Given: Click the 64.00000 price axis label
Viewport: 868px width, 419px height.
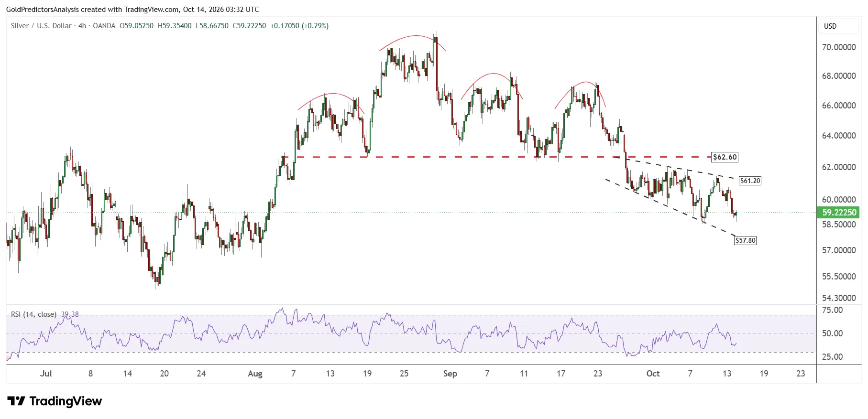Looking at the screenshot, I should (839, 136).
